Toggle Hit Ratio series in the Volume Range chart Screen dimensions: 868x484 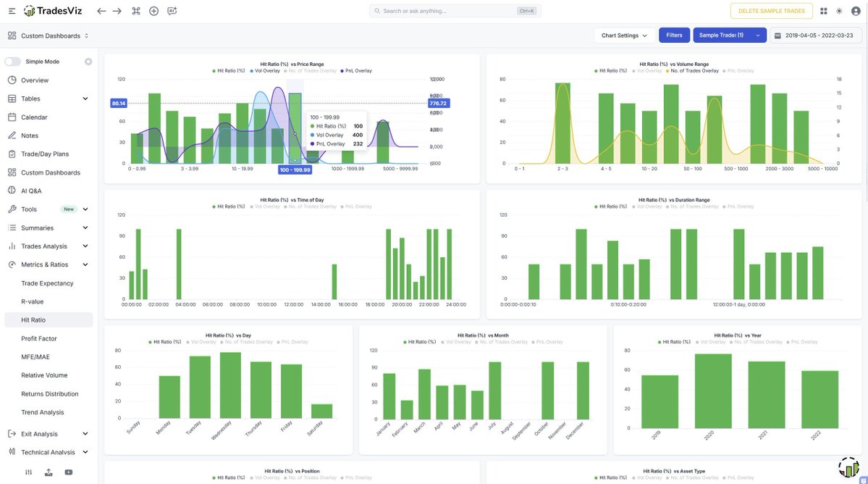[x=610, y=71]
